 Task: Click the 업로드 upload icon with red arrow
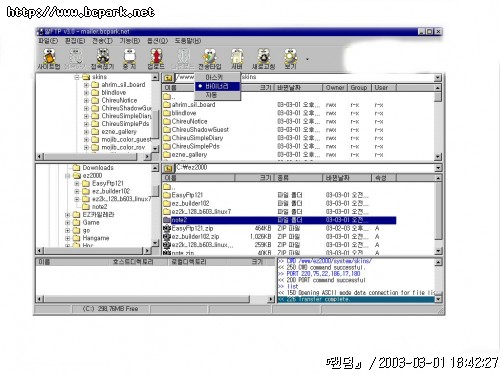pos(156,59)
